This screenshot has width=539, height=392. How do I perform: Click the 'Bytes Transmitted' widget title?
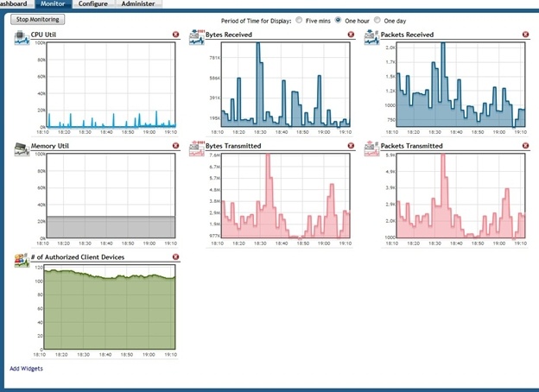tap(233, 146)
